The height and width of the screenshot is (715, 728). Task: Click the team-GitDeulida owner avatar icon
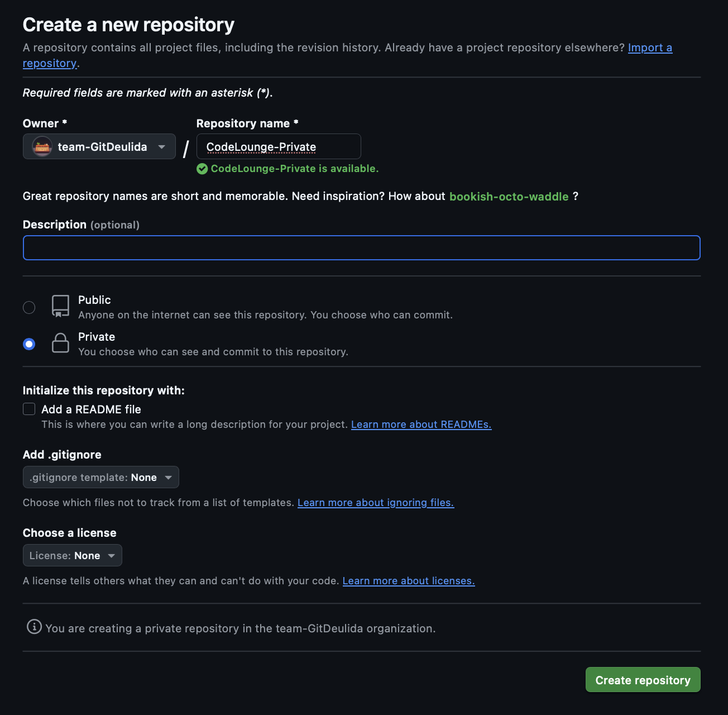pos(42,147)
